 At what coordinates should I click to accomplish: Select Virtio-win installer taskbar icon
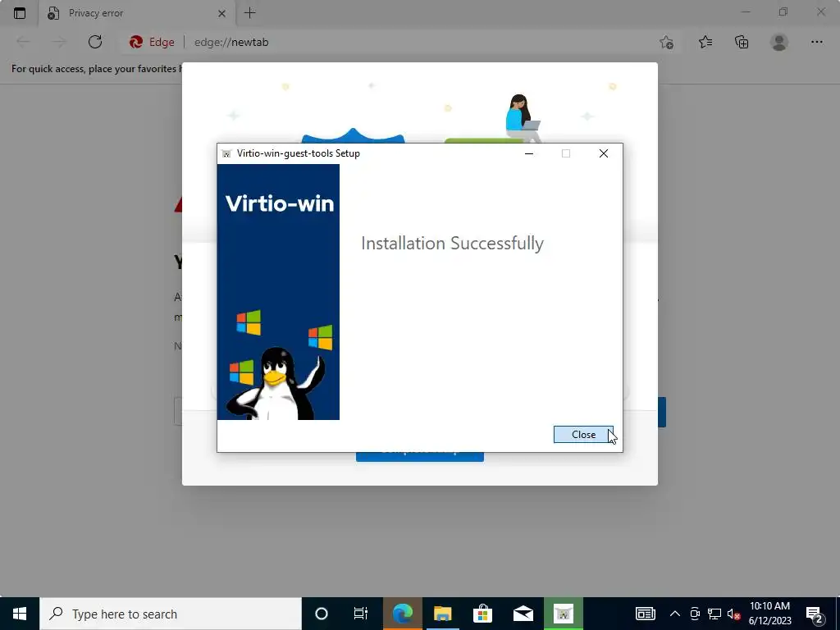click(563, 614)
